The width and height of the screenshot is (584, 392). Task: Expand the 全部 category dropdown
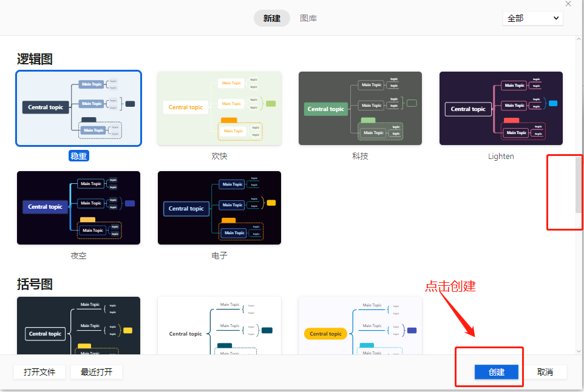(532, 18)
